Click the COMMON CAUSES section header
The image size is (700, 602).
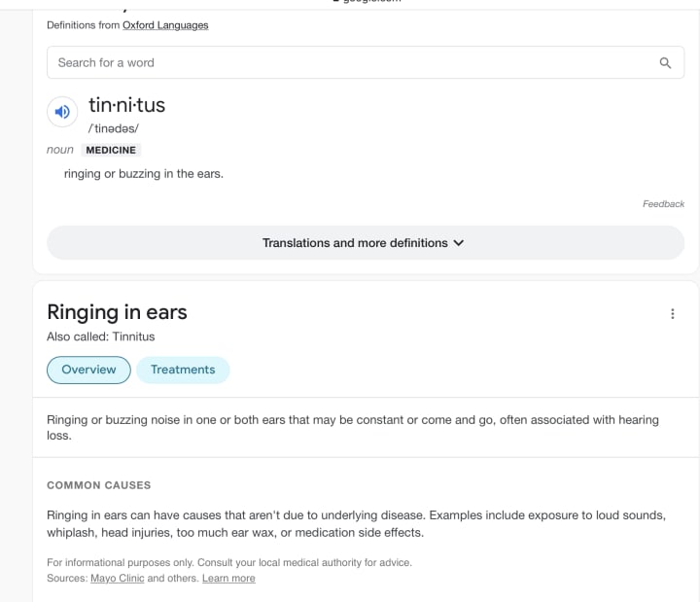coord(99,485)
